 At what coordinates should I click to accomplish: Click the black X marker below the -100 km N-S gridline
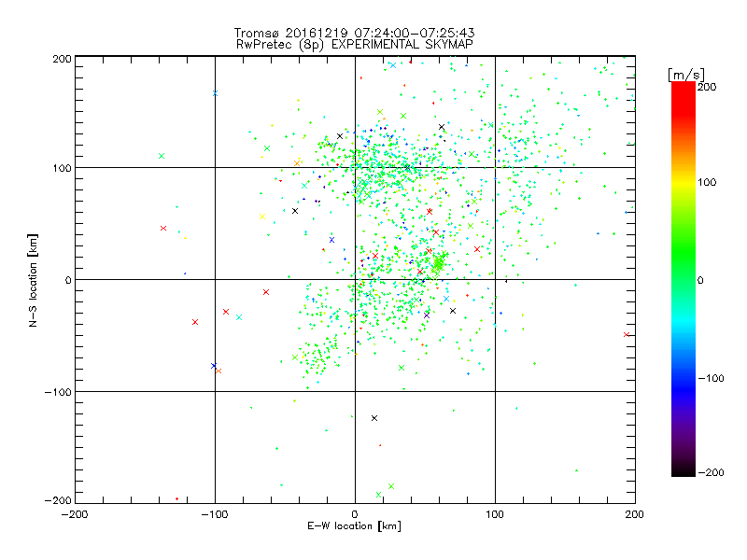pos(374,418)
